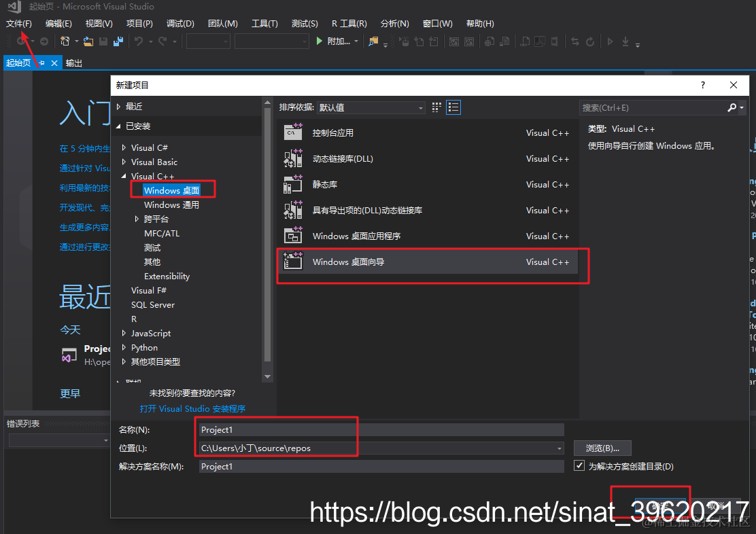The width and height of the screenshot is (756, 534).
Task: Click the swap arrows toolbar icon
Action: coord(575,41)
